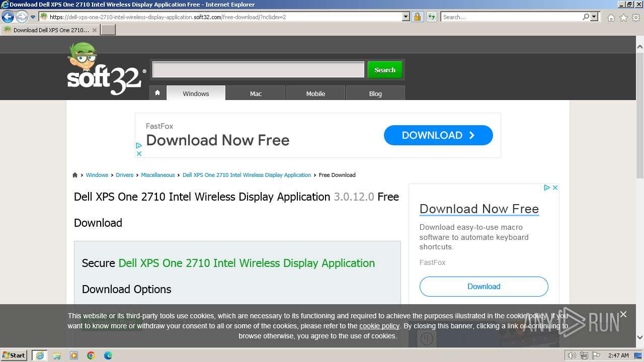The width and height of the screenshot is (644, 362).
Task: Launch Edge from the taskbar
Action: click(108, 355)
